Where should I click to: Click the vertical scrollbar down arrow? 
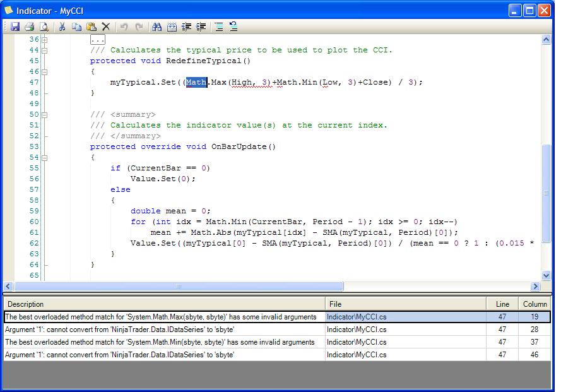click(x=547, y=275)
